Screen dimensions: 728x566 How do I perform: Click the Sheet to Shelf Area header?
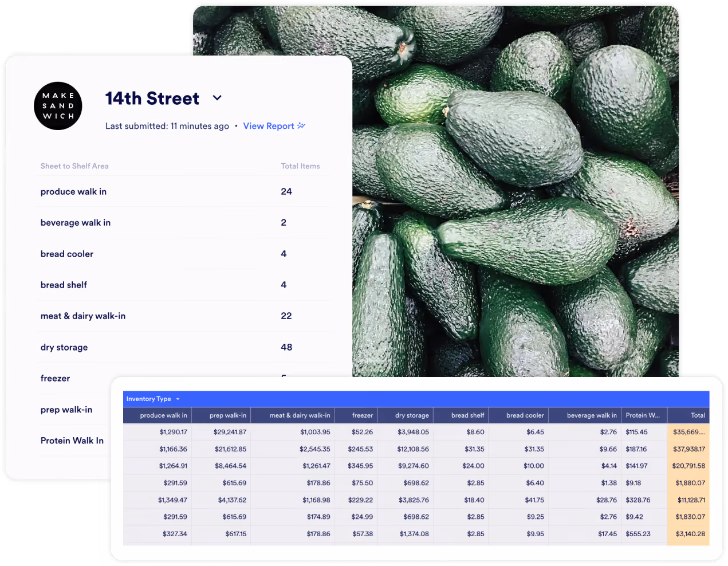point(74,166)
